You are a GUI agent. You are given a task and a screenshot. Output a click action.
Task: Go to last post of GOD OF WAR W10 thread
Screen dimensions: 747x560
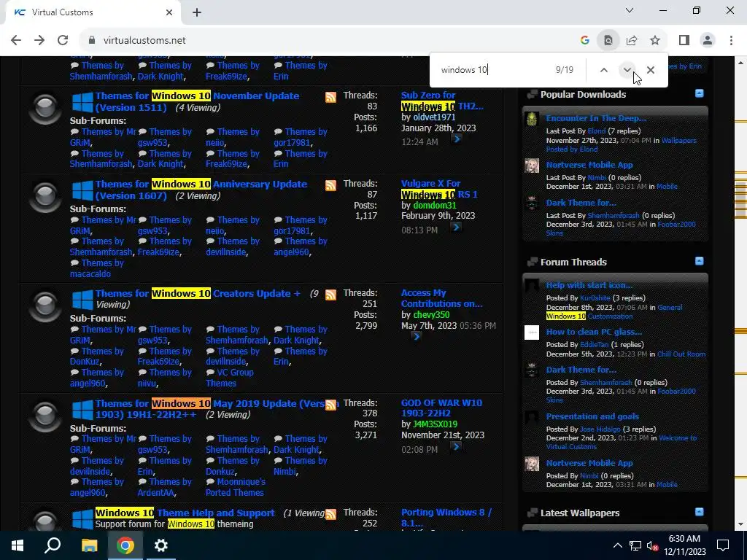click(457, 447)
